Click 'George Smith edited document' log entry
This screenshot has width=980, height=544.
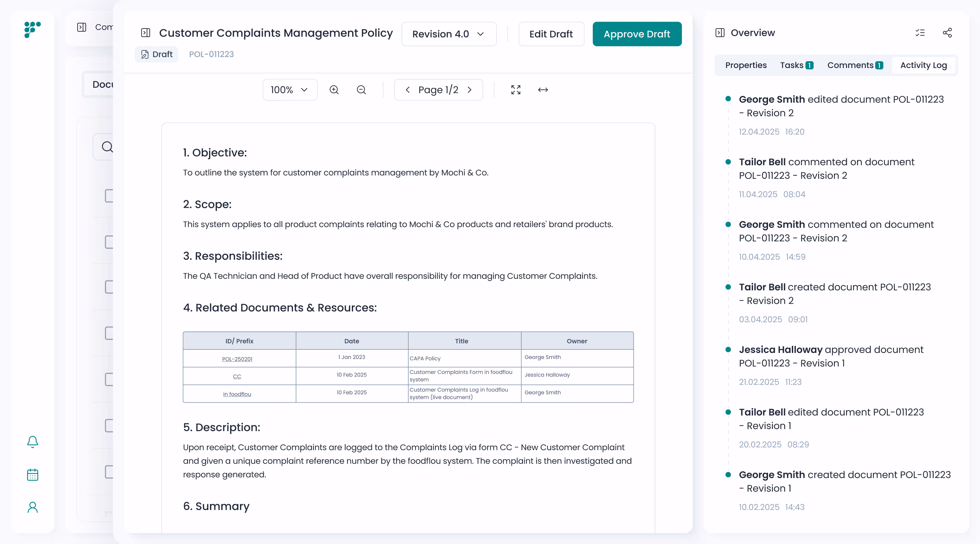pyautogui.click(x=841, y=106)
